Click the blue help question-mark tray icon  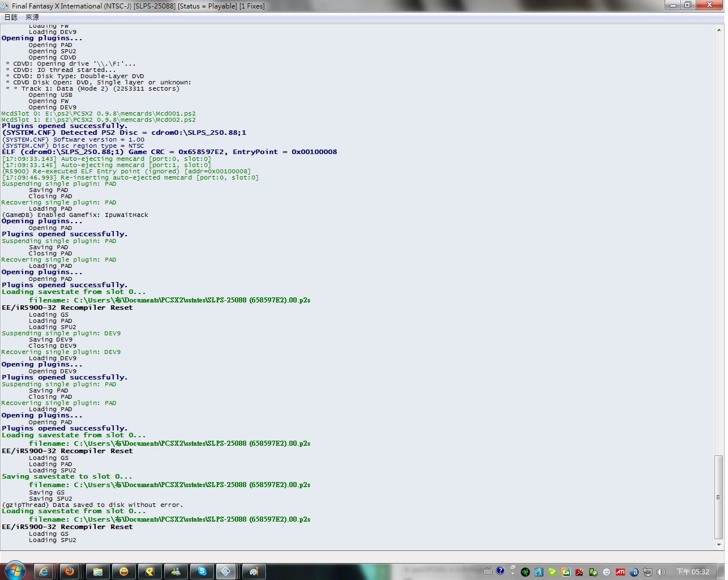[500, 571]
